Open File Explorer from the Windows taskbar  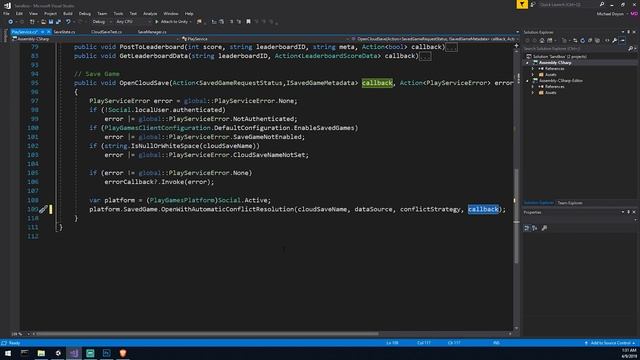click(41, 353)
